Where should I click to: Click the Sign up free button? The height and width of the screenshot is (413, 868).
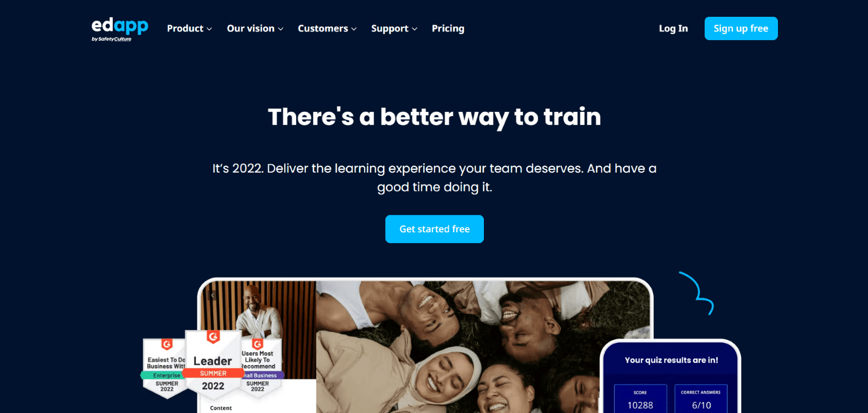click(741, 28)
